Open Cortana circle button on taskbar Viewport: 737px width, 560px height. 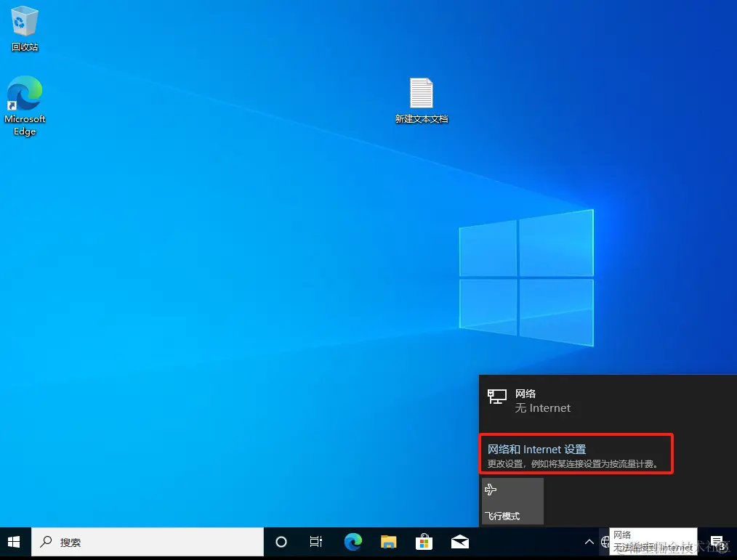click(x=281, y=542)
